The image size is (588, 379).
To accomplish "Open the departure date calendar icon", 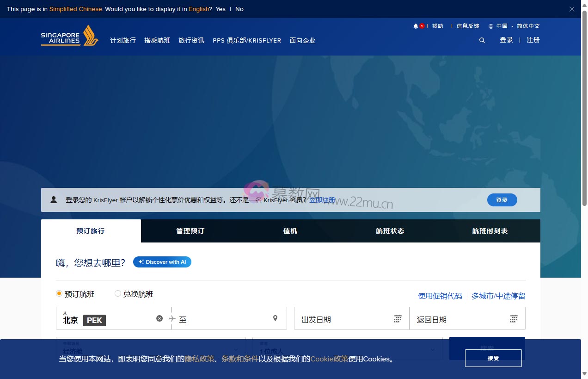I will (397, 318).
